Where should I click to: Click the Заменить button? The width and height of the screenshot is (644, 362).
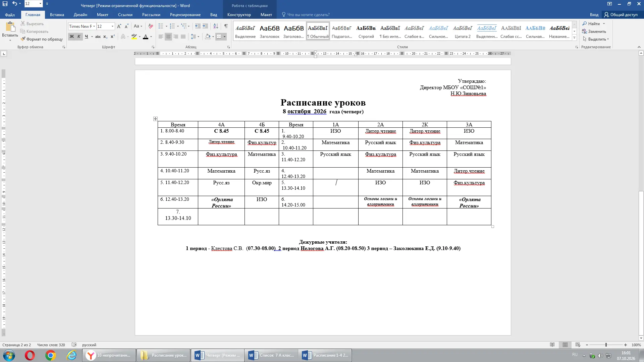[594, 31]
